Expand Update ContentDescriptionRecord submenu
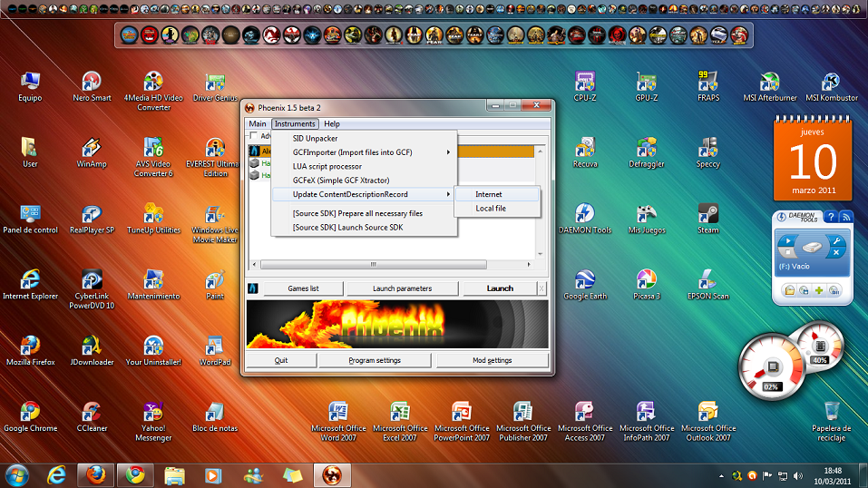Image resolution: width=868 pixels, height=488 pixels. (364, 194)
